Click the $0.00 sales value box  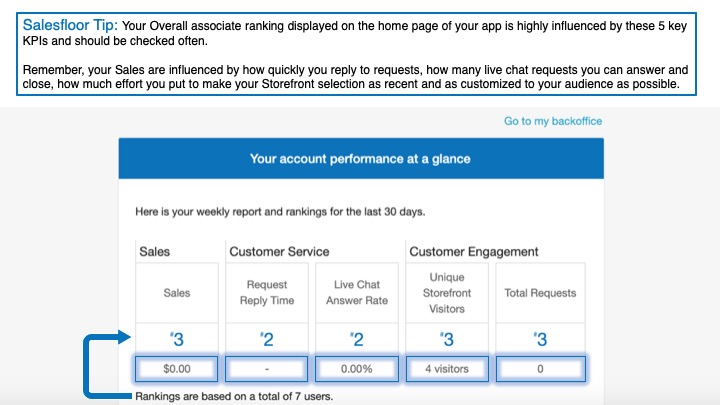tap(176, 369)
